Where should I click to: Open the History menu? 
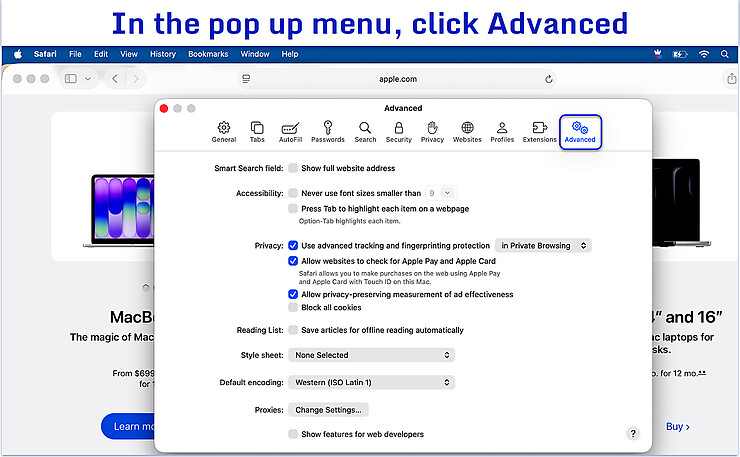click(x=163, y=54)
